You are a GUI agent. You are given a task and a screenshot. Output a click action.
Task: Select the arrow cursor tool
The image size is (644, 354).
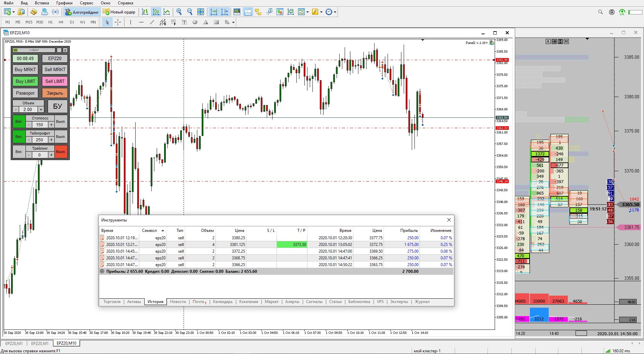(x=107, y=22)
